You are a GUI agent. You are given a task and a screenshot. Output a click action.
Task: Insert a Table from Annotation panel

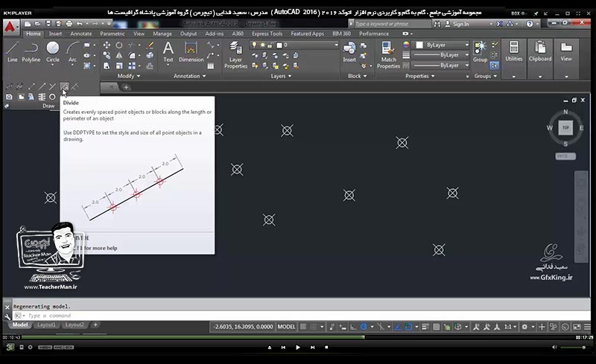(x=211, y=66)
